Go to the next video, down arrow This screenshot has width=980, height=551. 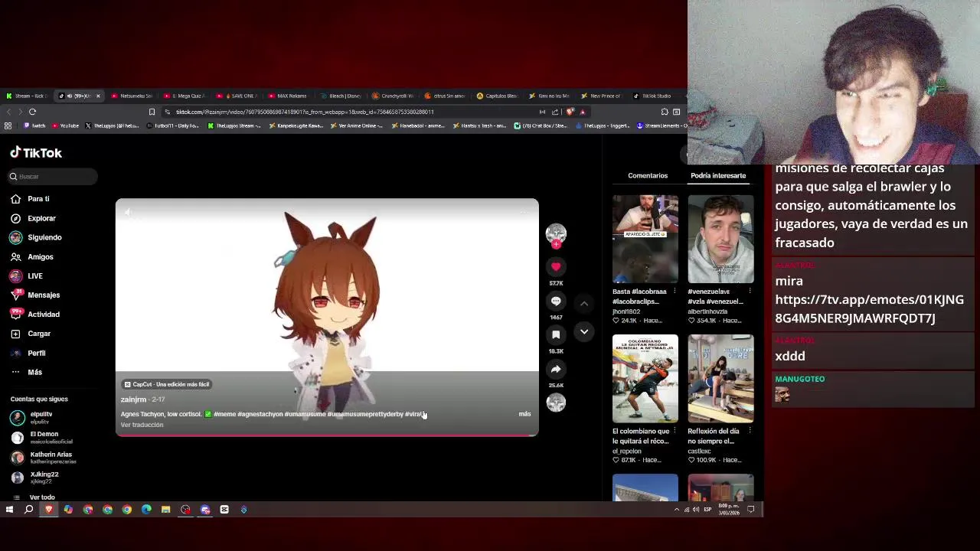pyautogui.click(x=584, y=331)
